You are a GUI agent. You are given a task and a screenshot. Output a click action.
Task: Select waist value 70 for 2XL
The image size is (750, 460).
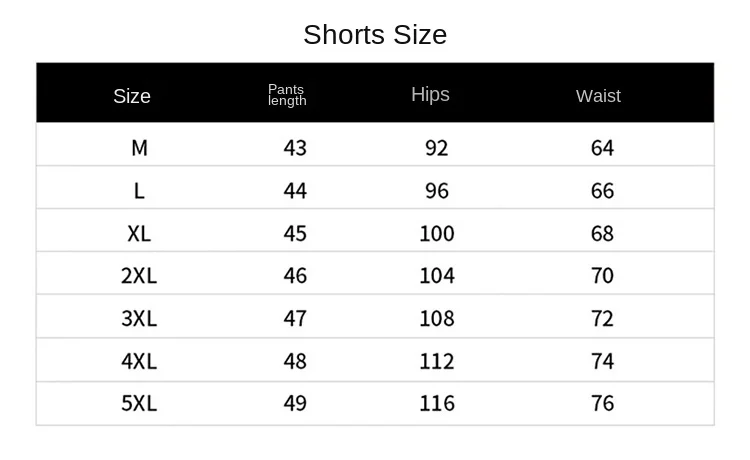point(602,276)
